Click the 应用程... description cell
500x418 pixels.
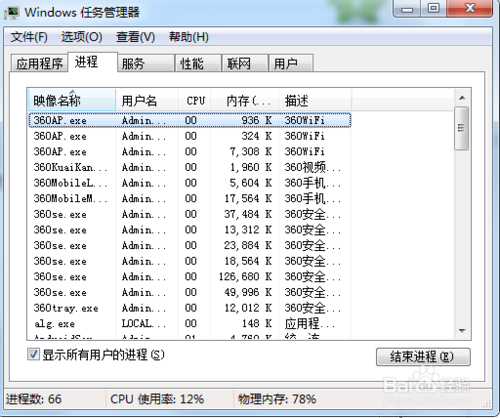click(x=309, y=323)
